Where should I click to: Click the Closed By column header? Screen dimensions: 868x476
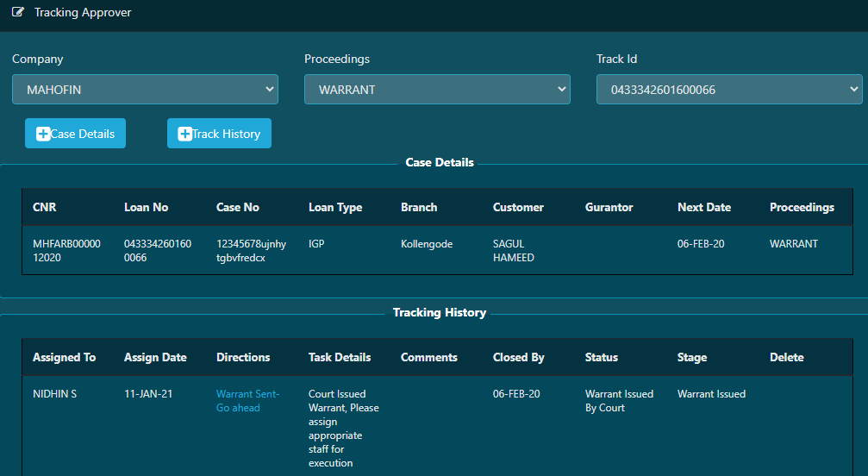click(x=519, y=358)
